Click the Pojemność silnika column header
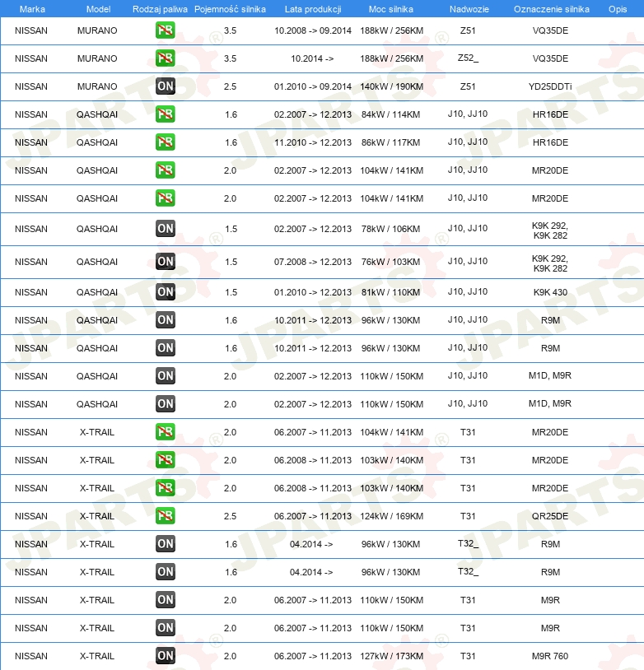Viewport: 644px width, 670px height. coord(230,9)
